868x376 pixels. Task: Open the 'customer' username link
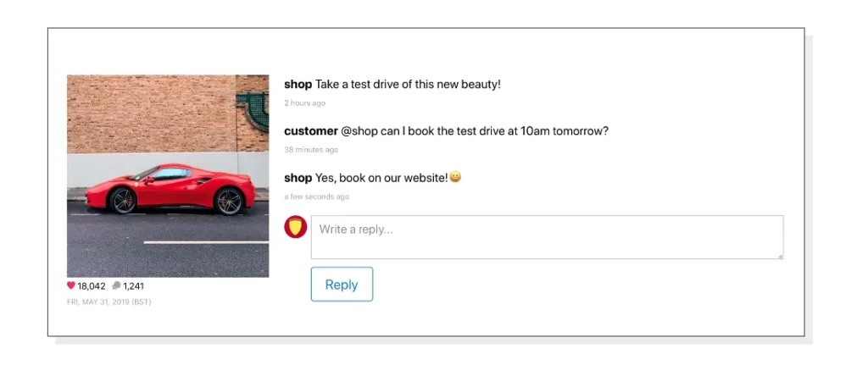click(x=310, y=131)
